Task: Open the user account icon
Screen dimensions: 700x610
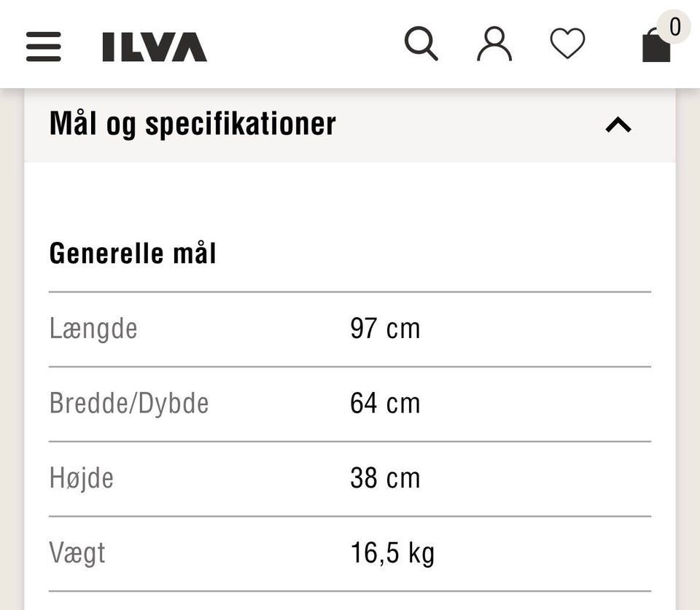Action: point(494,44)
